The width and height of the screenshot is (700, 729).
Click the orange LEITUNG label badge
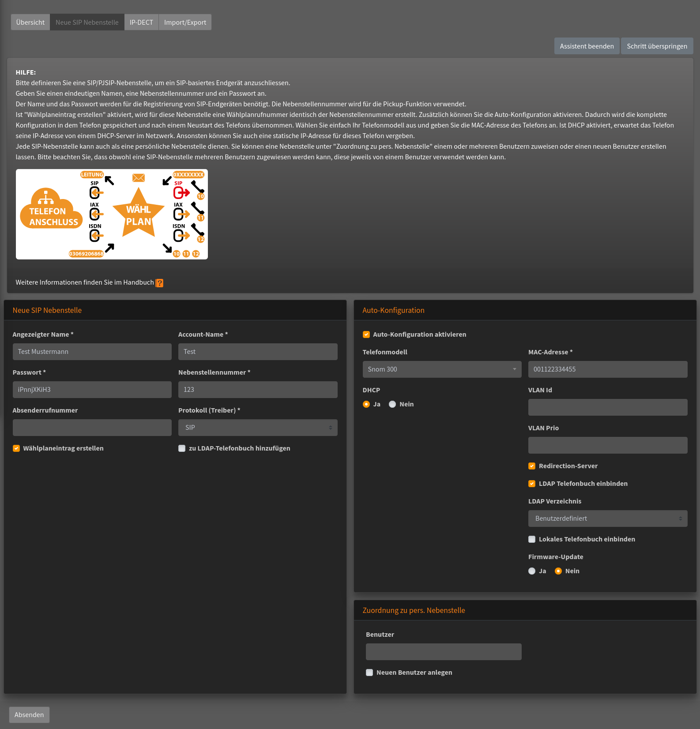pyautogui.click(x=92, y=175)
